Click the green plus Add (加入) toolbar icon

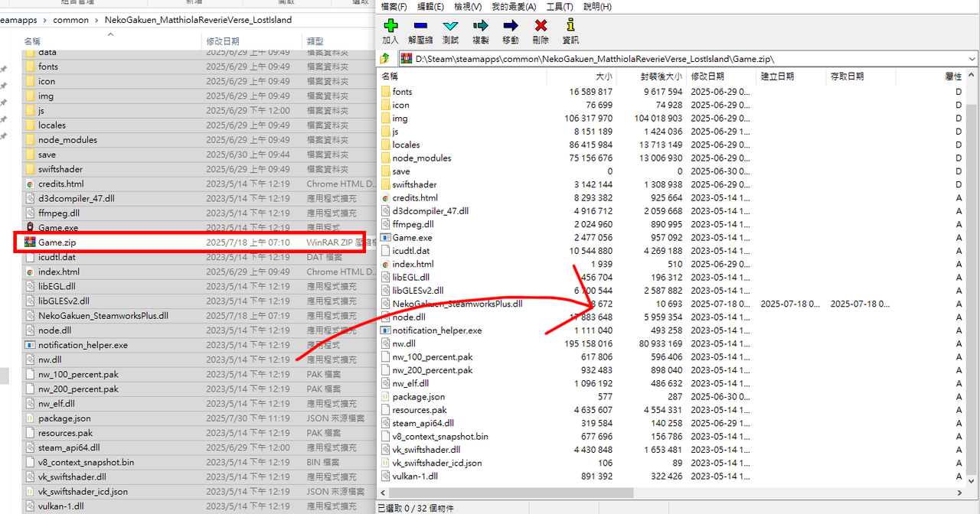click(390, 25)
